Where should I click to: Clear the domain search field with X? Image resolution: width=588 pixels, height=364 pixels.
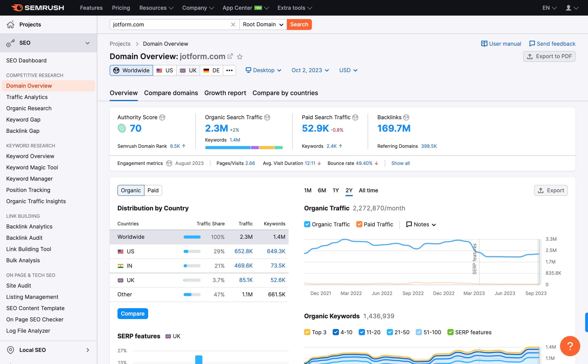[233, 25]
